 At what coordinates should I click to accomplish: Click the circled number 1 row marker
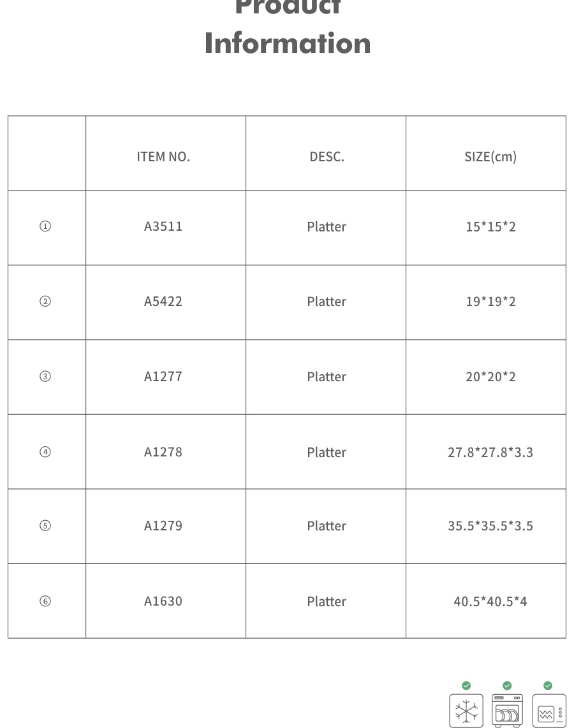[x=45, y=226]
